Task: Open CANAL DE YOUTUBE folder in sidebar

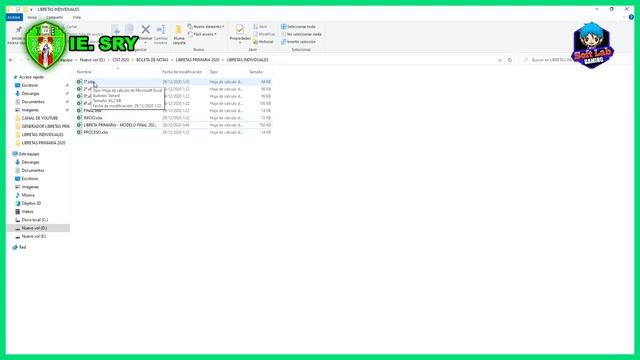Action: [40, 118]
